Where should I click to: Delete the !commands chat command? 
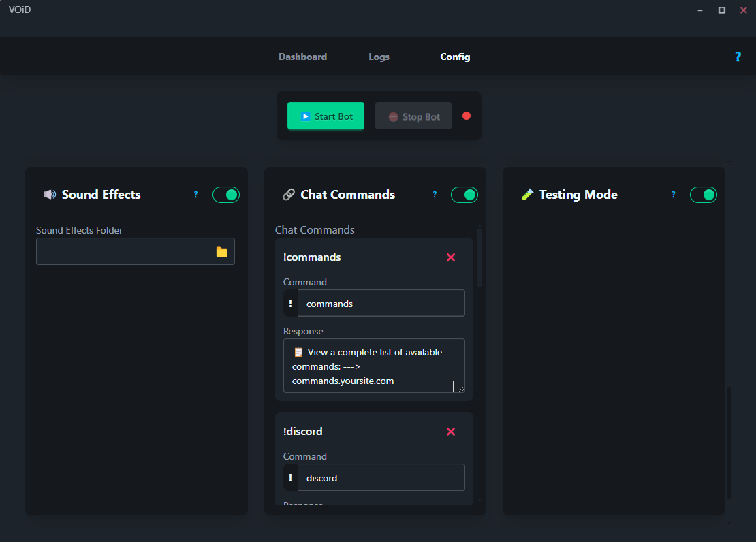(x=451, y=257)
